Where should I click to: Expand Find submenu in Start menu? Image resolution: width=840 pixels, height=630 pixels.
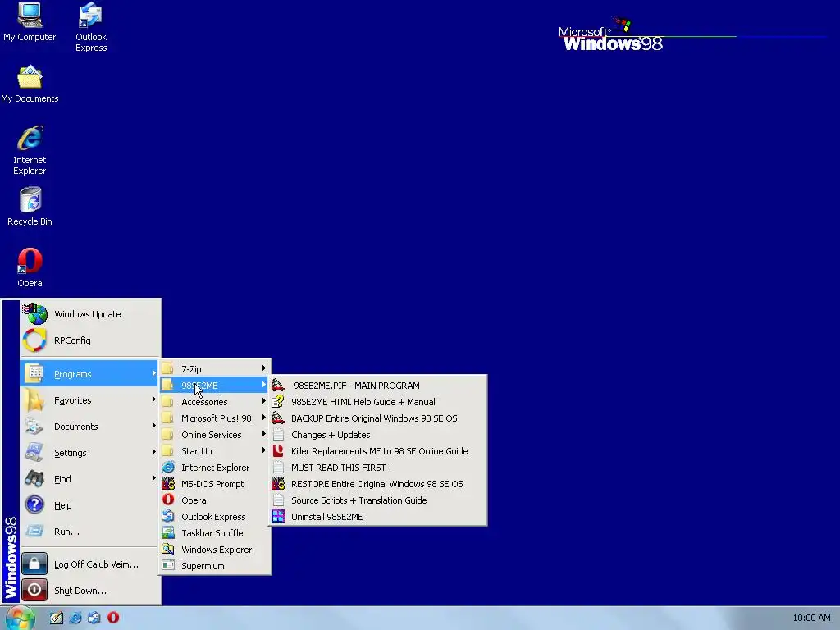coord(90,478)
